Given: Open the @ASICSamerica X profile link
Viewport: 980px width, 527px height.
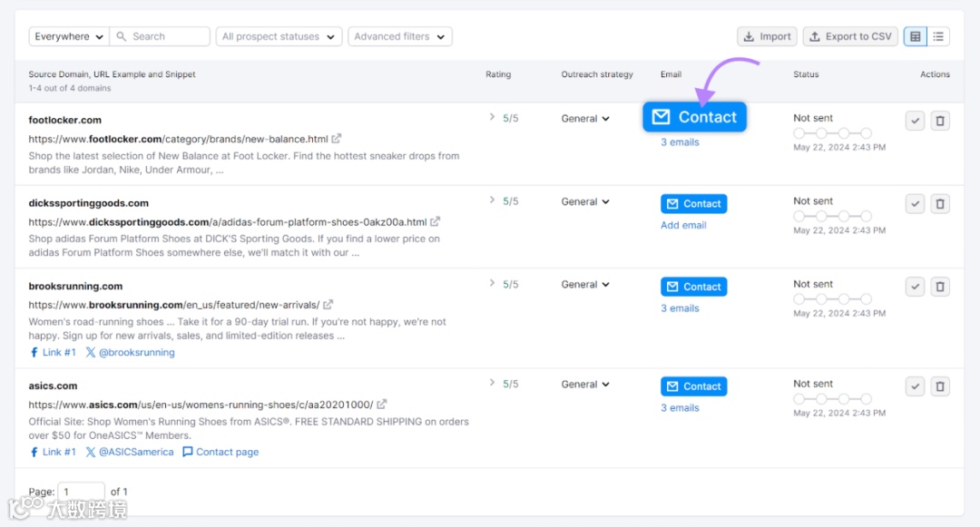Looking at the screenshot, I should [x=130, y=452].
